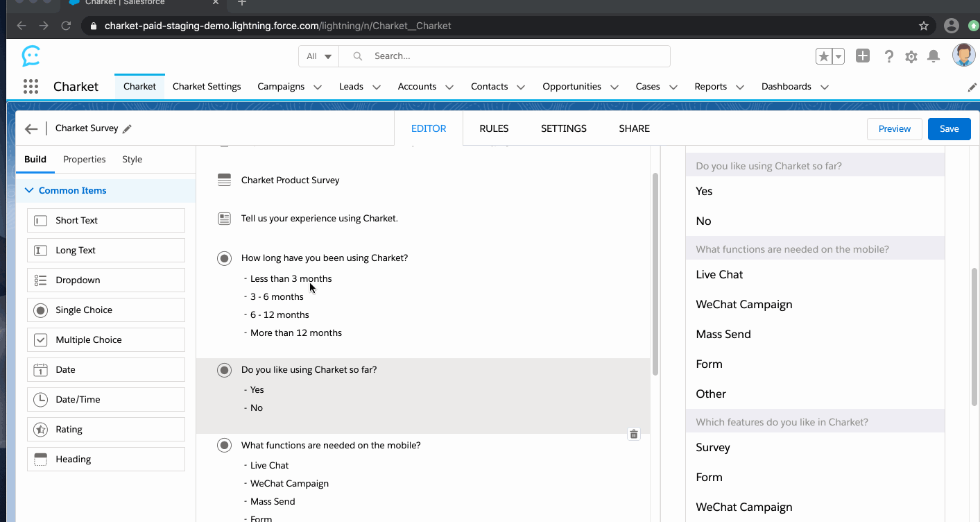Save the survey
Viewport: 980px width, 522px height.
949,129
